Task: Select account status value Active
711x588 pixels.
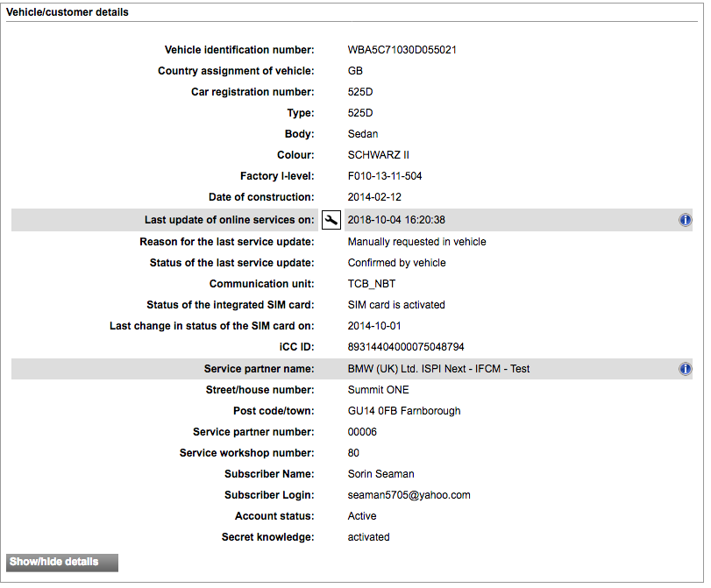Action: click(x=362, y=516)
